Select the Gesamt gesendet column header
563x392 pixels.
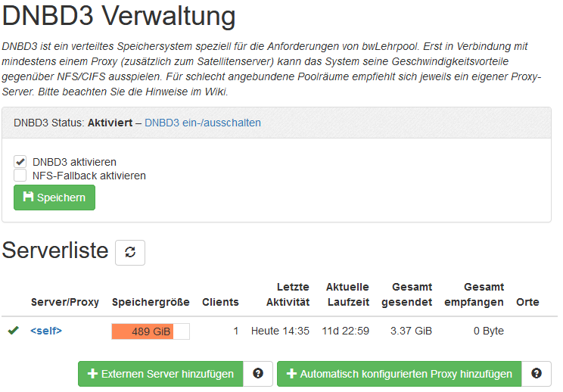pos(407,294)
